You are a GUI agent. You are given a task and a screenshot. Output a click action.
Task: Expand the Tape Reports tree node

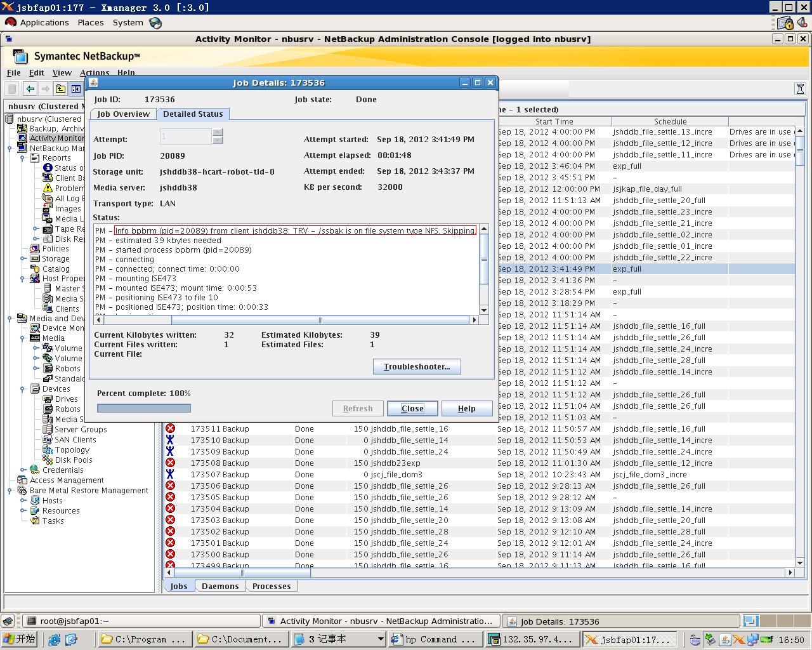point(36,229)
